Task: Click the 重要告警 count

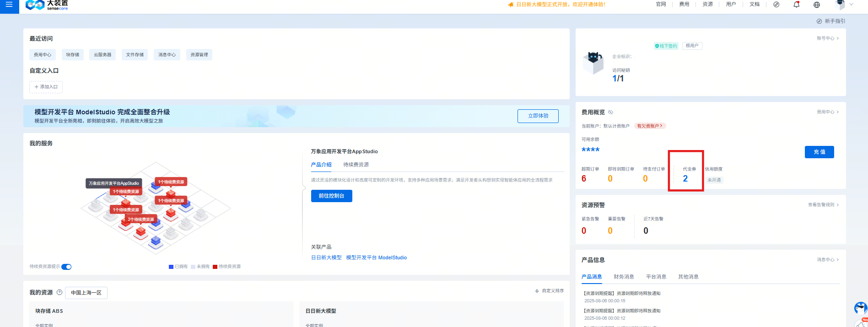Action: click(x=610, y=231)
